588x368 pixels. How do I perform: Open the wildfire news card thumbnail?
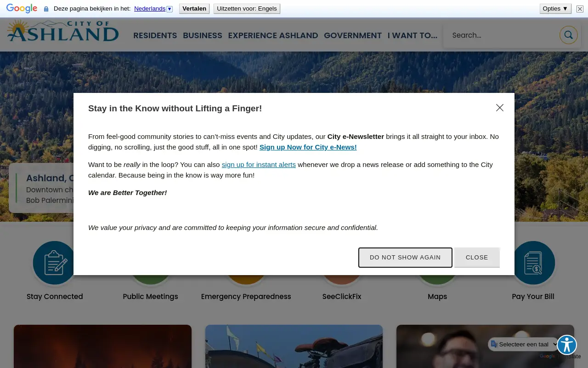(x=102, y=346)
